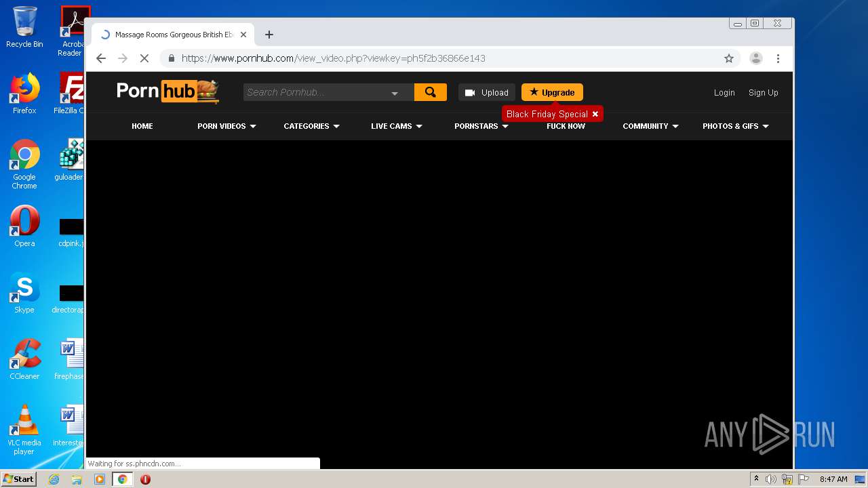
Task: View site security lock info
Action: coord(172,58)
